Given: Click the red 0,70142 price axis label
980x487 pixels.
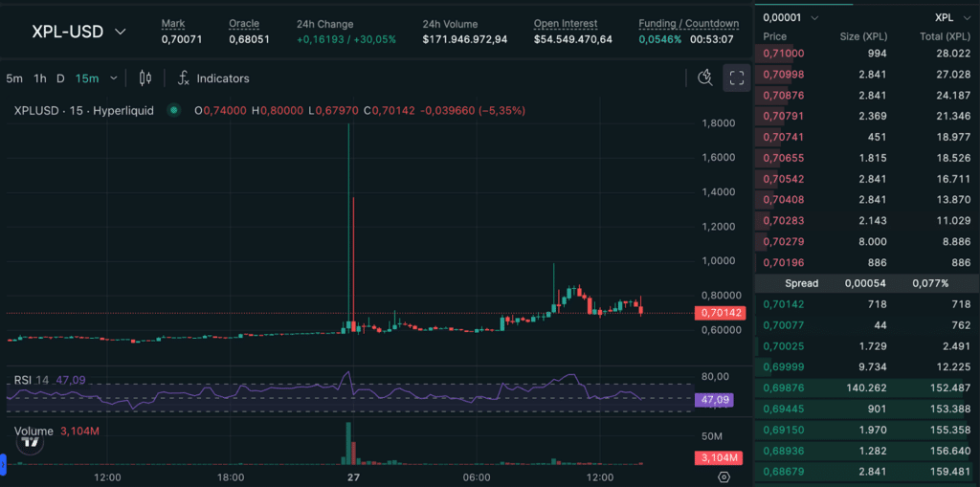Looking at the screenshot, I should click(x=720, y=313).
